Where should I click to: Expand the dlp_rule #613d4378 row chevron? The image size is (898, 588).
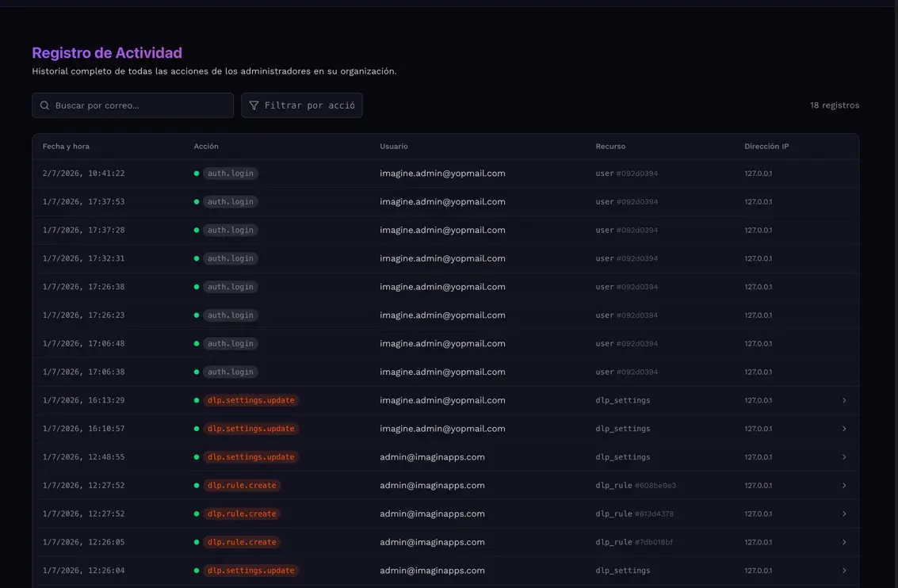tap(844, 514)
